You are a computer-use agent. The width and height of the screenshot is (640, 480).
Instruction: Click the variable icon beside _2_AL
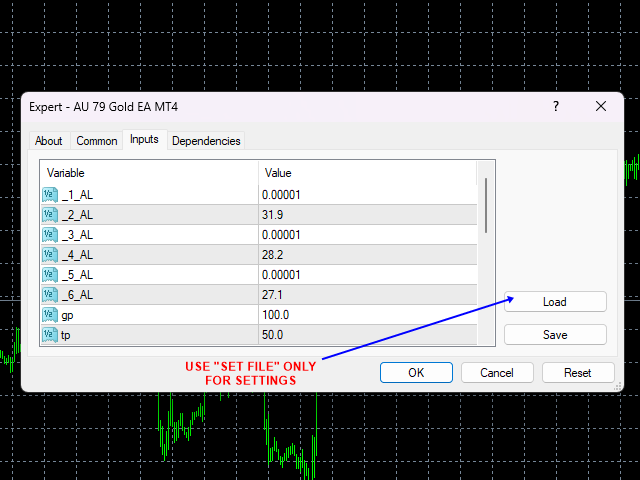(x=50, y=215)
